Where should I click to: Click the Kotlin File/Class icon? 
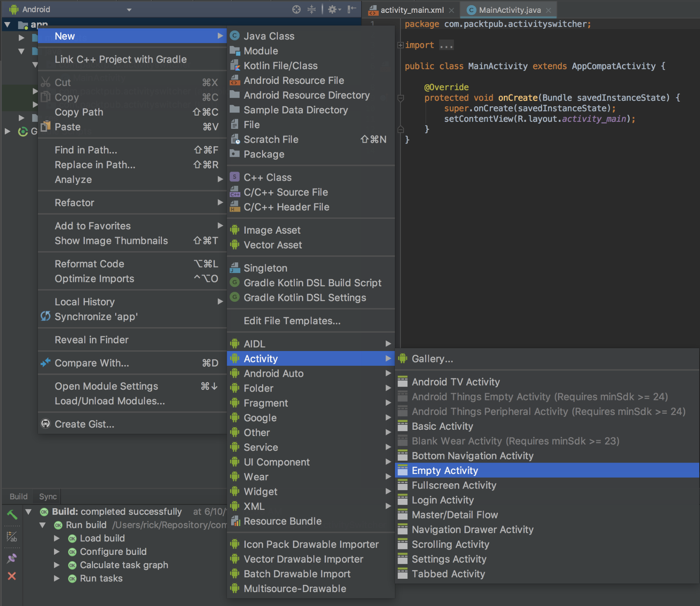click(x=235, y=65)
